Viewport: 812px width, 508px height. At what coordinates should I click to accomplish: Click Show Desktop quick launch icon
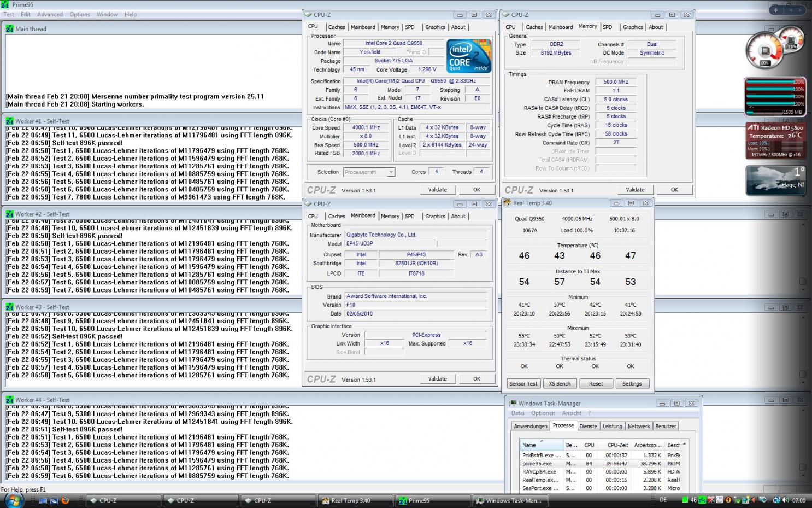(43, 500)
